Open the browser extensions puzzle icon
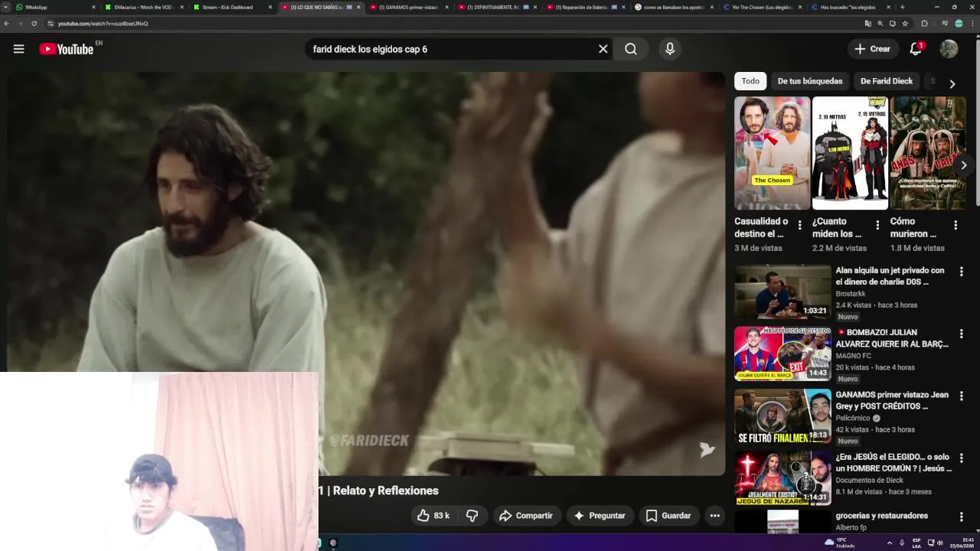This screenshot has width=980, height=551. tap(924, 24)
